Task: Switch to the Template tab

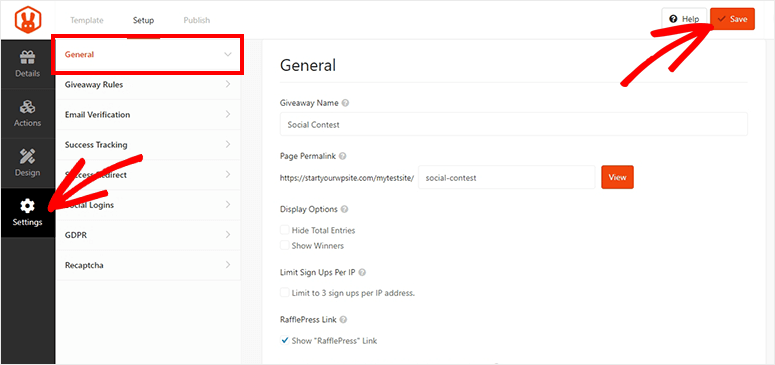Action: tap(86, 20)
